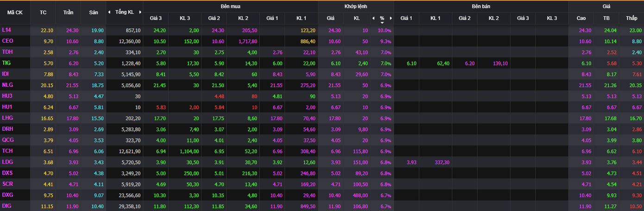Viewport: 644px width, 211px height.
Task: Sort by the % change column
Action: [x=382, y=19]
